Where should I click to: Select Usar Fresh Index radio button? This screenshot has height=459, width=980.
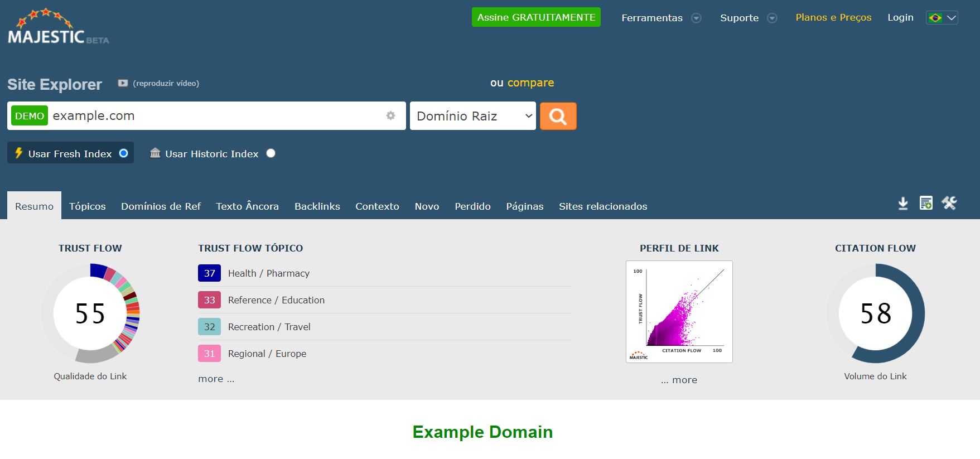123,153
